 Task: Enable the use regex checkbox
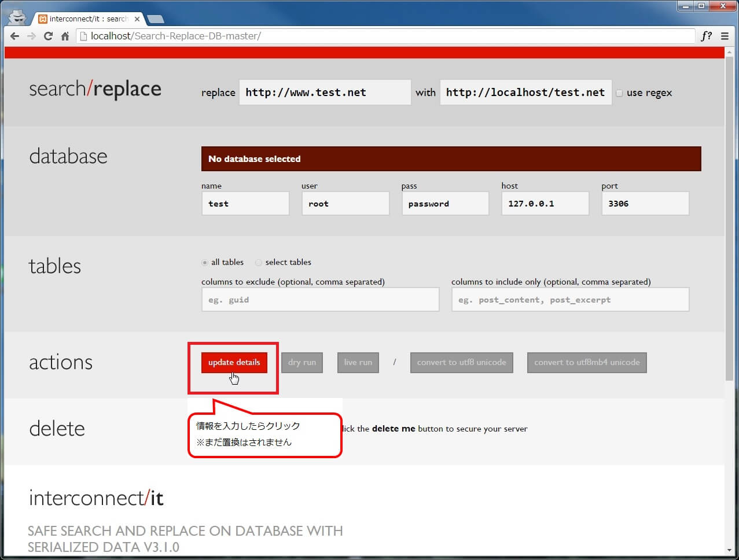(619, 93)
